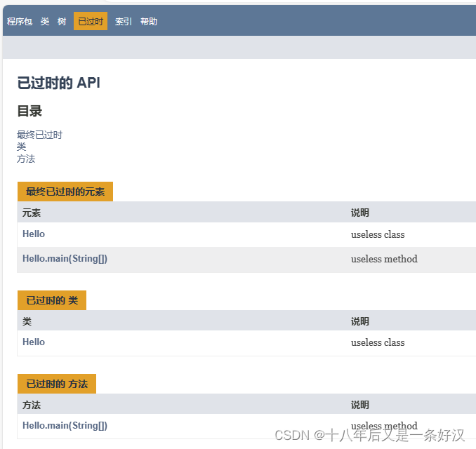Click 'useless method' in 已过时的 方法 table

(x=384, y=426)
